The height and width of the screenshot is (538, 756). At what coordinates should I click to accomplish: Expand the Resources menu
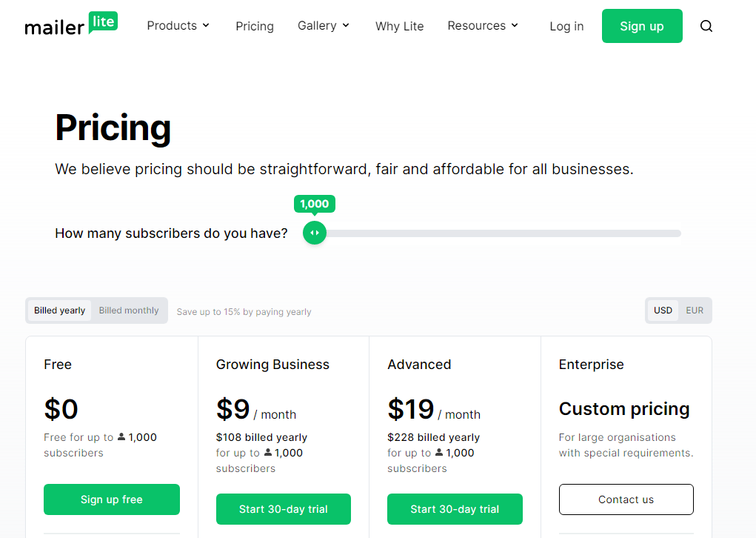tap(483, 26)
